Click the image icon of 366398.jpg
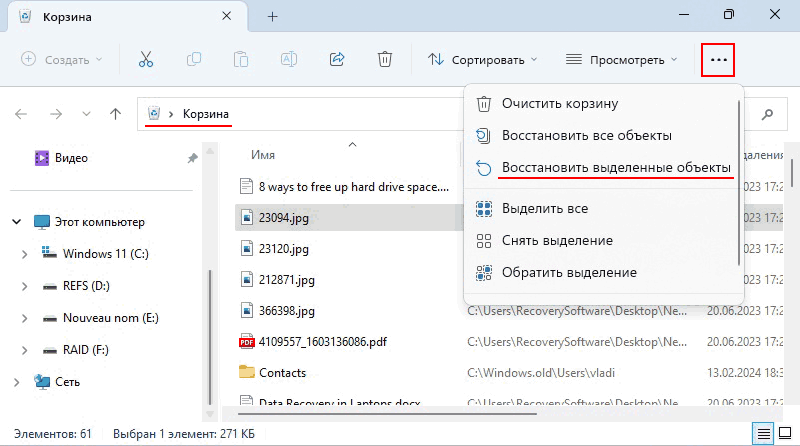This screenshot has height=446, width=800. click(x=247, y=310)
